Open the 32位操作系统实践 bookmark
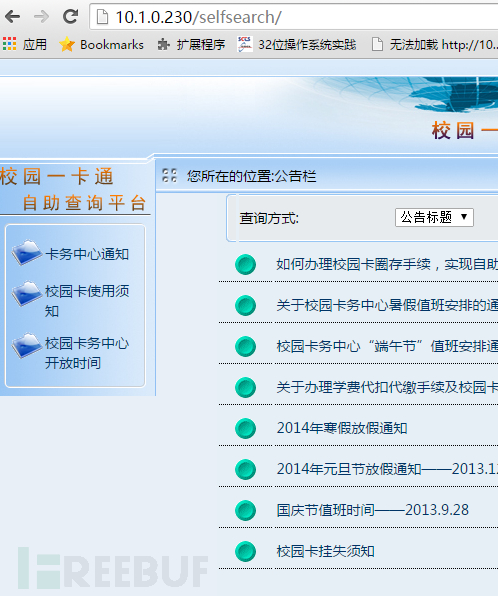 click(297, 45)
